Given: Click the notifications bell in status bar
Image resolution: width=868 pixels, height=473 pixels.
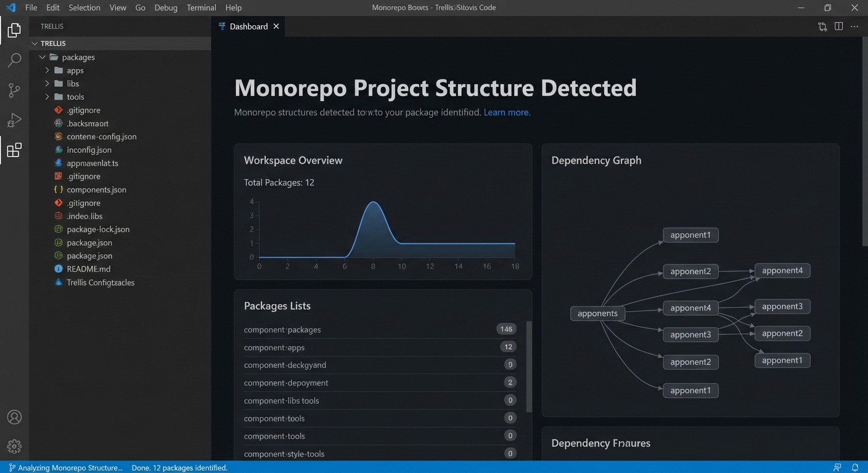Looking at the screenshot, I should coord(855,467).
